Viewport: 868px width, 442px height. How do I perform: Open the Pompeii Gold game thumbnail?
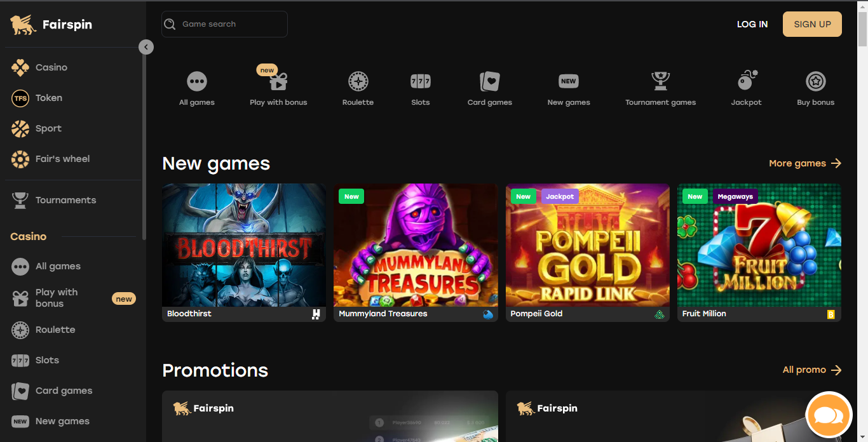(x=588, y=245)
